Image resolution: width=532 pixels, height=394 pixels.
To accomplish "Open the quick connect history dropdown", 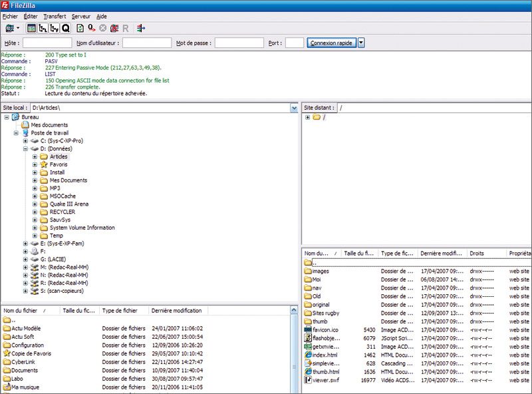I will (x=361, y=43).
